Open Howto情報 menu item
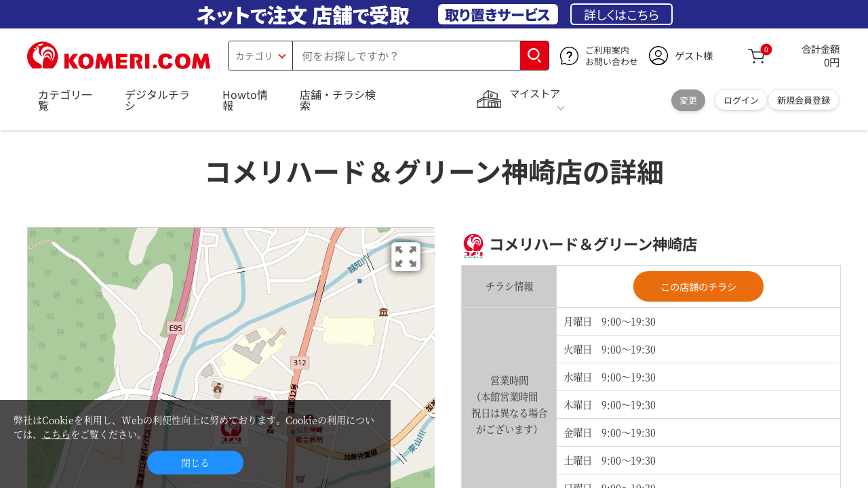This screenshot has height=488, width=868. pyautogui.click(x=245, y=100)
